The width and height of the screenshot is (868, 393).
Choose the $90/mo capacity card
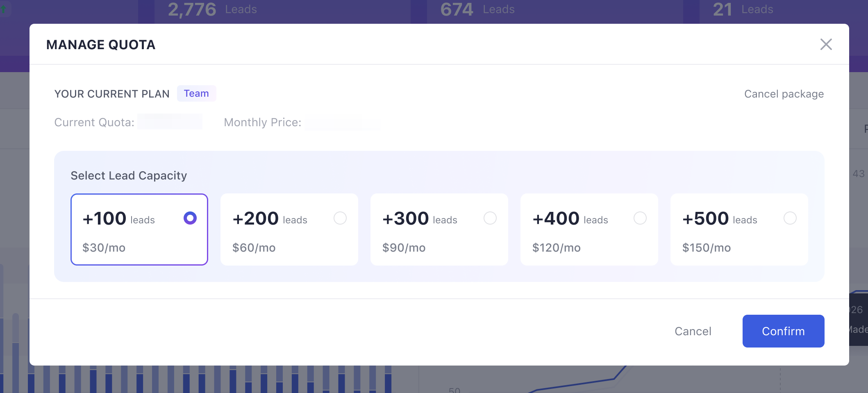point(439,229)
